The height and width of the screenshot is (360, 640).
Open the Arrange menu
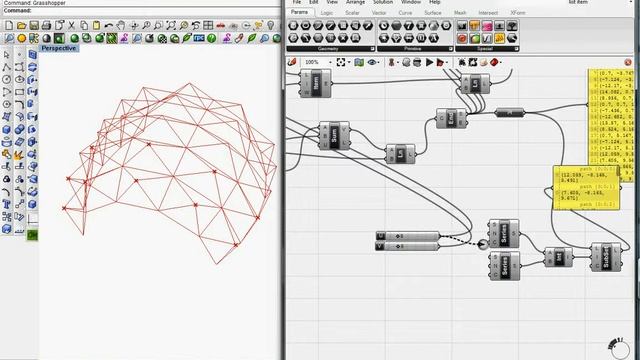[356, 2]
